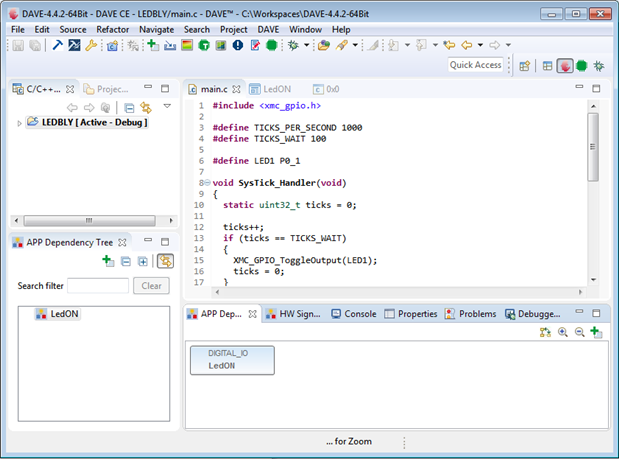
Task: Click Link with Editor icon in project panel
Action: pos(146,107)
